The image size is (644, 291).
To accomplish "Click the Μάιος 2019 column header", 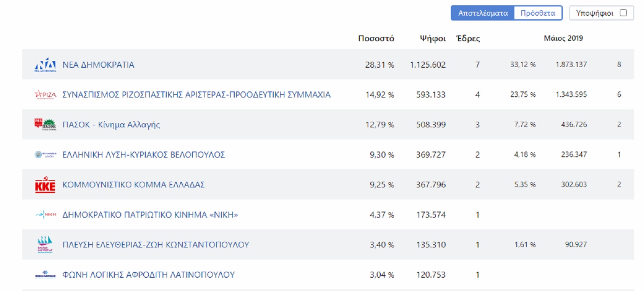I will 563,38.
